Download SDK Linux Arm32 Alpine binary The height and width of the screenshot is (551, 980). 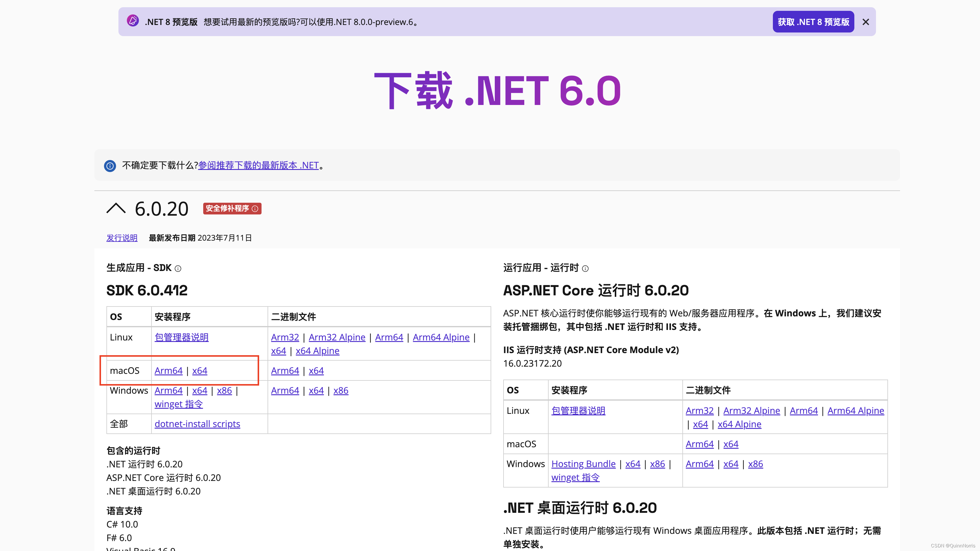pos(337,337)
